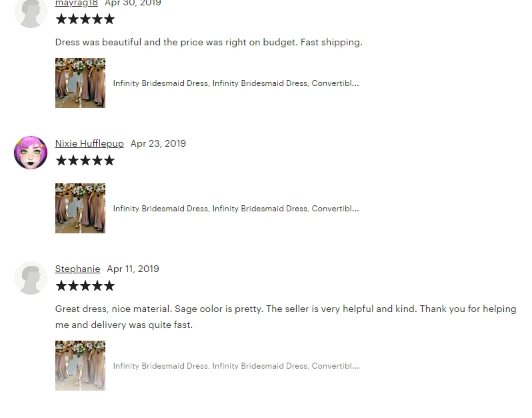Screen dimensions: 532x418
Task: Open Infinity Bridesmaid Dress title in mayrag18's review
Action: click(x=236, y=83)
